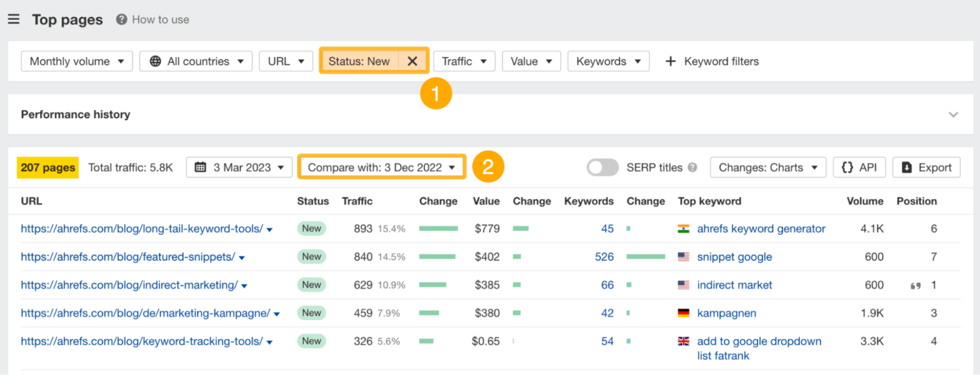Open the Changes: Charts dropdown

point(768,167)
